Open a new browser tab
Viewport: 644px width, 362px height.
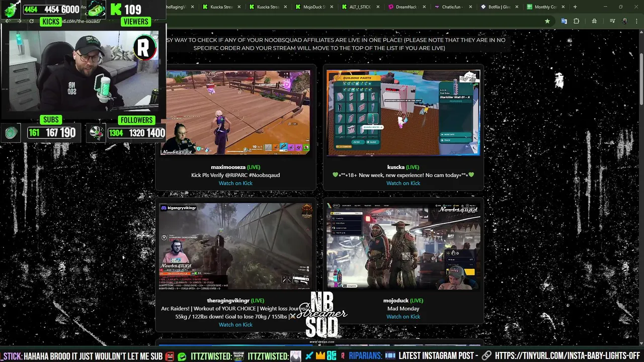click(576, 7)
